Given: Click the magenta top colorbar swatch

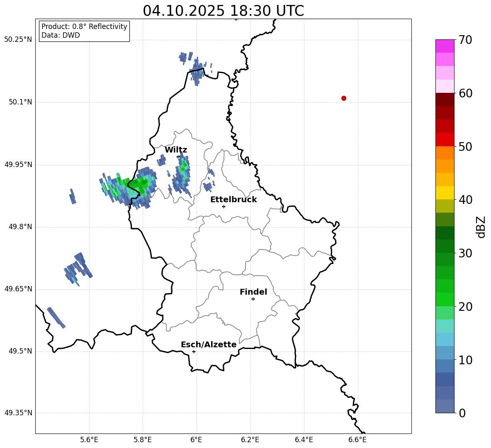Looking at the screenshot, I should [445, 46].
